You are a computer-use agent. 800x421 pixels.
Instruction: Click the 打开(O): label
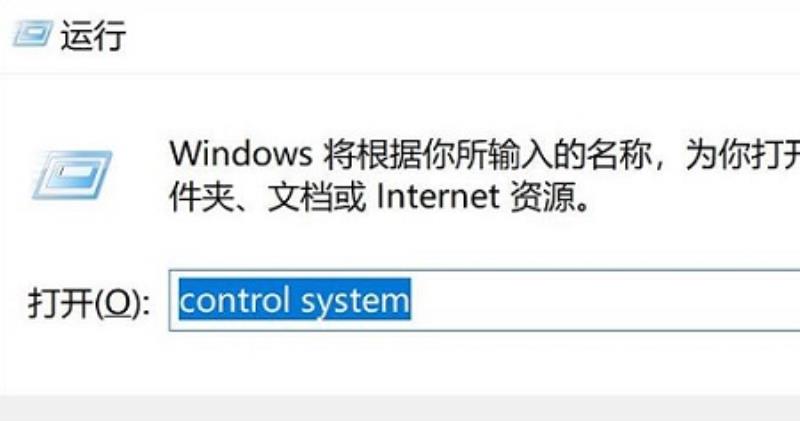click(88, 302)
